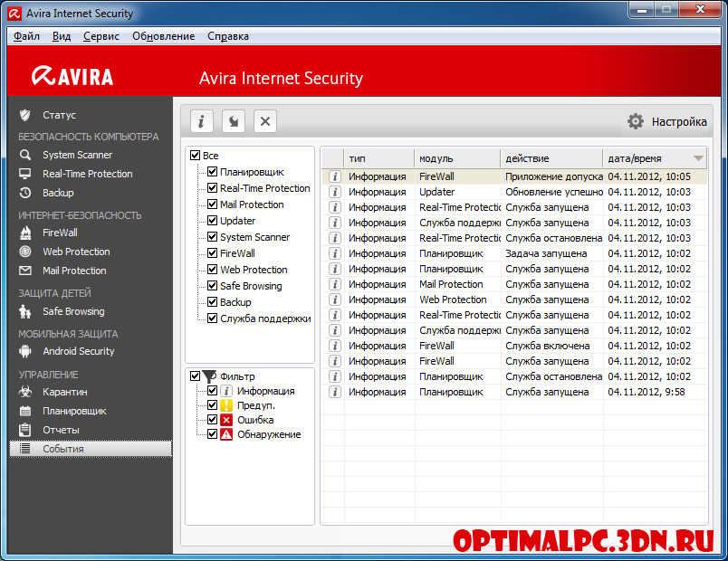Viewport: 728px width, 561px height.
Task: Click the Предуп. yellow warning icon
Action: coord(226,405)
